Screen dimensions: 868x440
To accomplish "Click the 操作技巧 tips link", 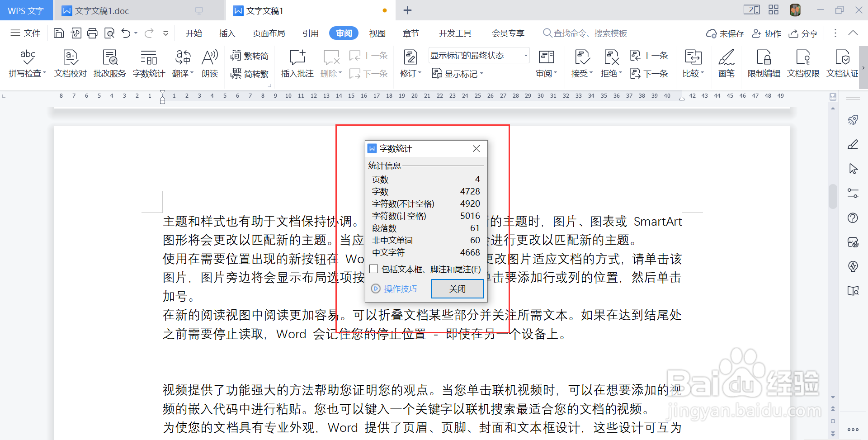I will point(400,289).
